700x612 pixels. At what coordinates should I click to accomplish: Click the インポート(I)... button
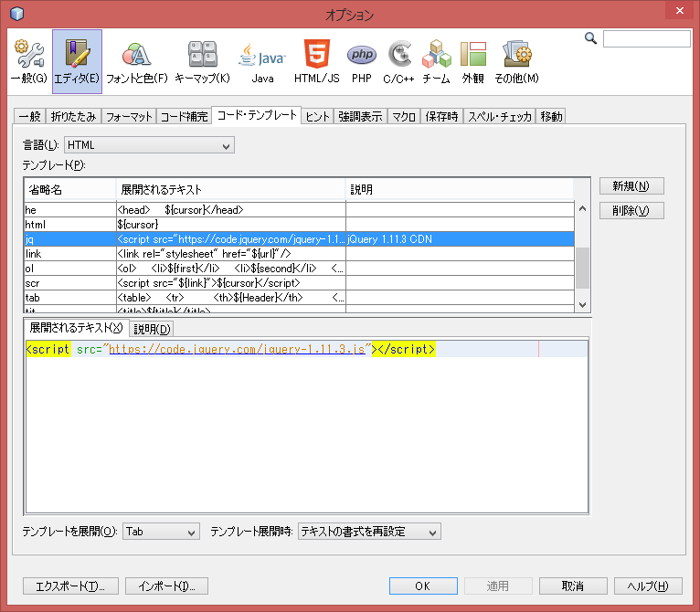(x=166, y=586)
